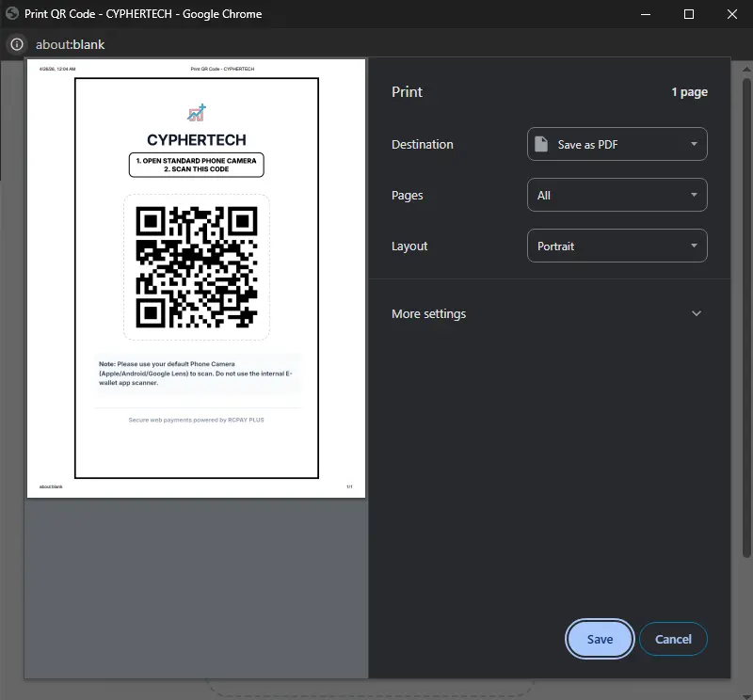The height and width of the screenshot is (700, 753).
Task: Click the Cancel button
Action: [673, 639]
